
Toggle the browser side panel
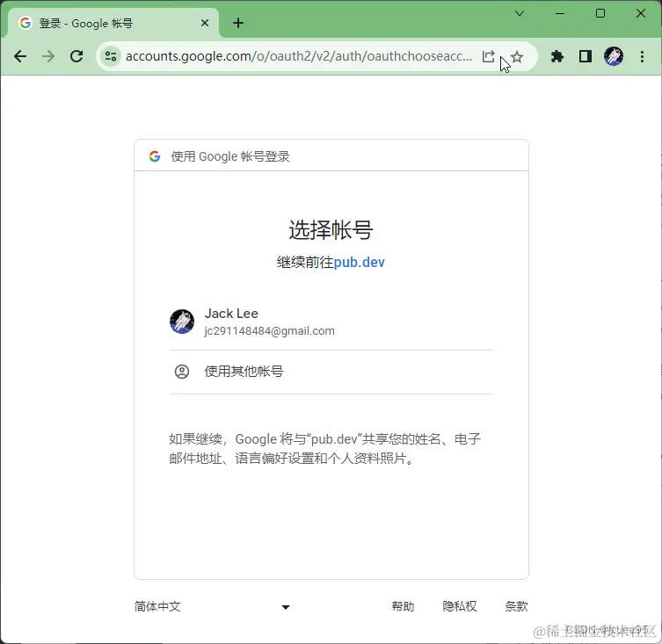tap(586, 56)
